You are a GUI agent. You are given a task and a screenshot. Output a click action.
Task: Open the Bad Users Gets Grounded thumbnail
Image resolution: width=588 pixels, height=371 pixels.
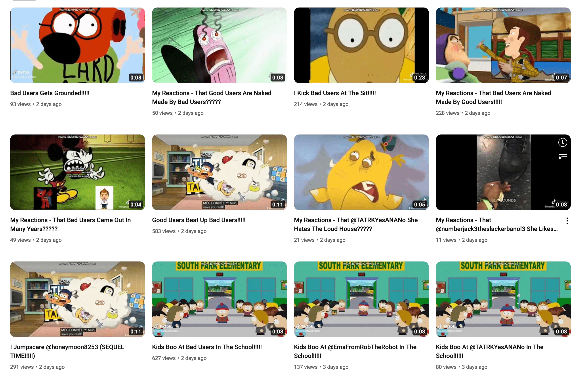coord(77,45)
